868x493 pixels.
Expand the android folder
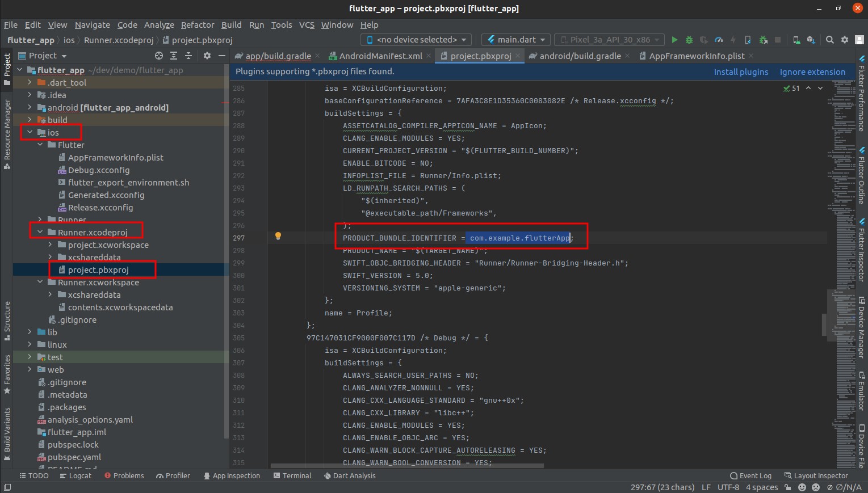coord(30,107)
